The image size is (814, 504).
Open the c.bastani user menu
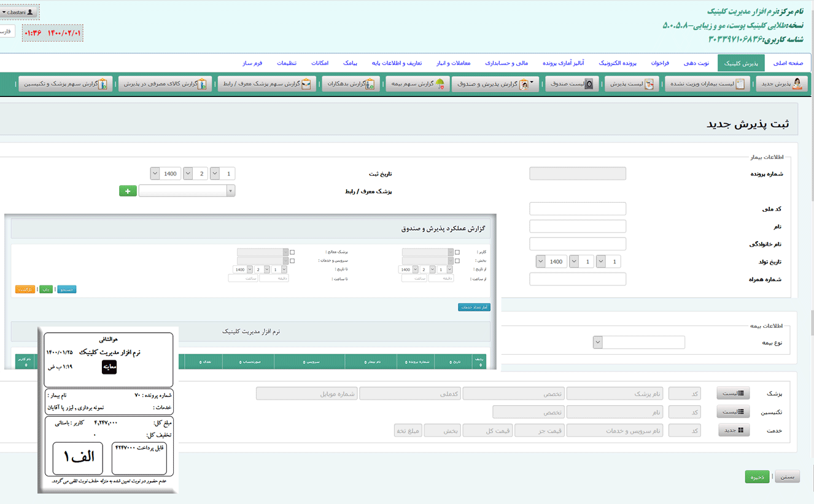coord(19,12)
